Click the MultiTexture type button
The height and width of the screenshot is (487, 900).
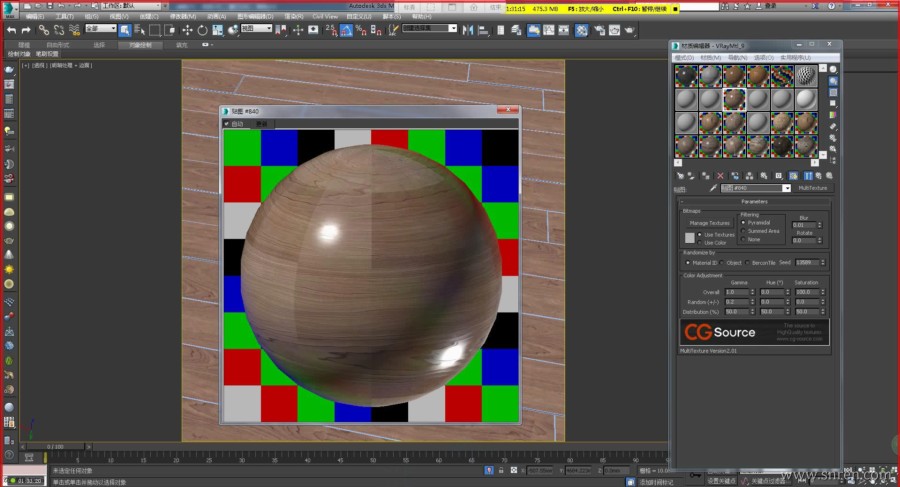811,188
